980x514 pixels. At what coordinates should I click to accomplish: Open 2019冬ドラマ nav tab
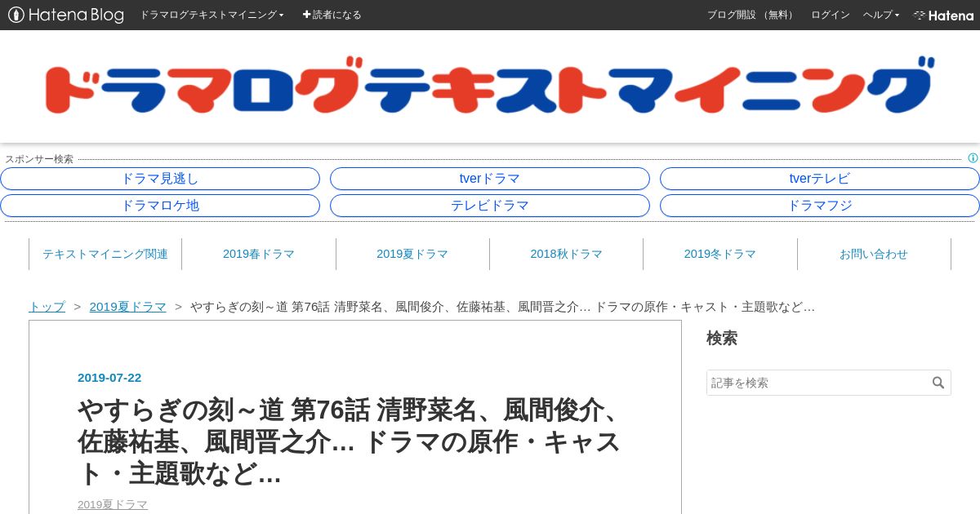tap(720, 254)
